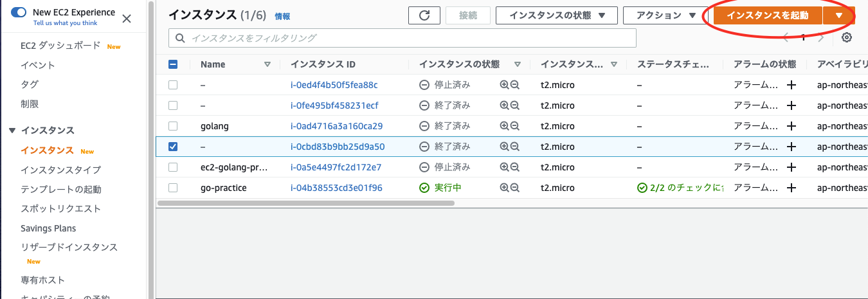Open the table settings gear icon
Screen dimensions: 868x299
[847, 37]
